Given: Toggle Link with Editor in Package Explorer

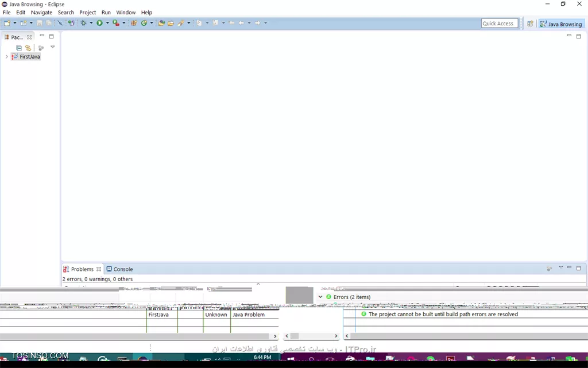Looking at the screenshot, I should click(x=28, y=48).
